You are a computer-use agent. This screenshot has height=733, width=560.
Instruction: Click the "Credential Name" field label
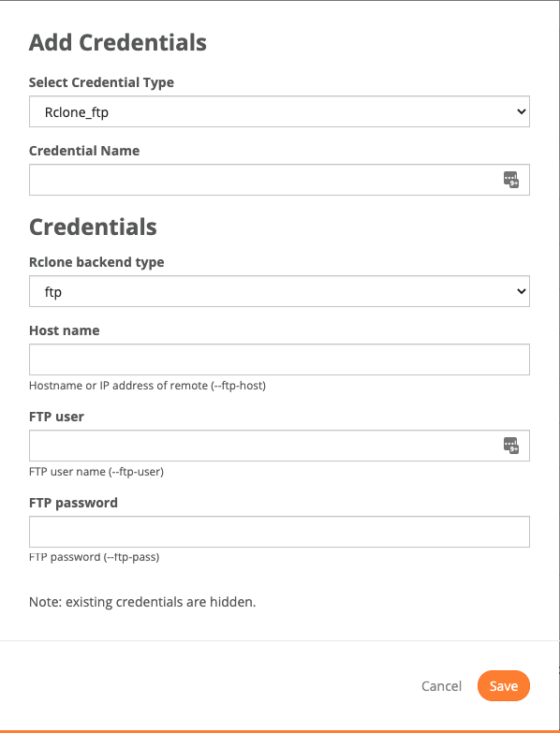click(x=84, y=151)
